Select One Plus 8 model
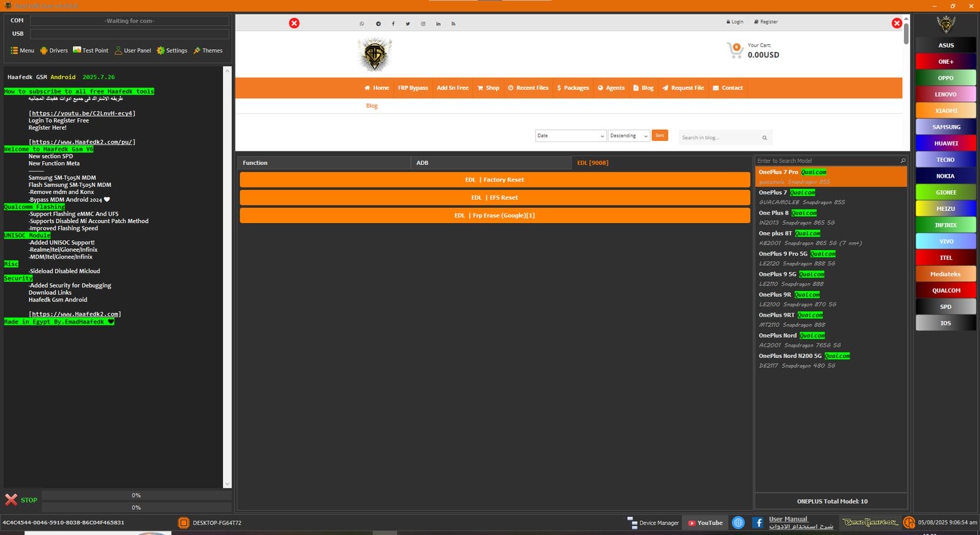 click(x=831, y=218)
